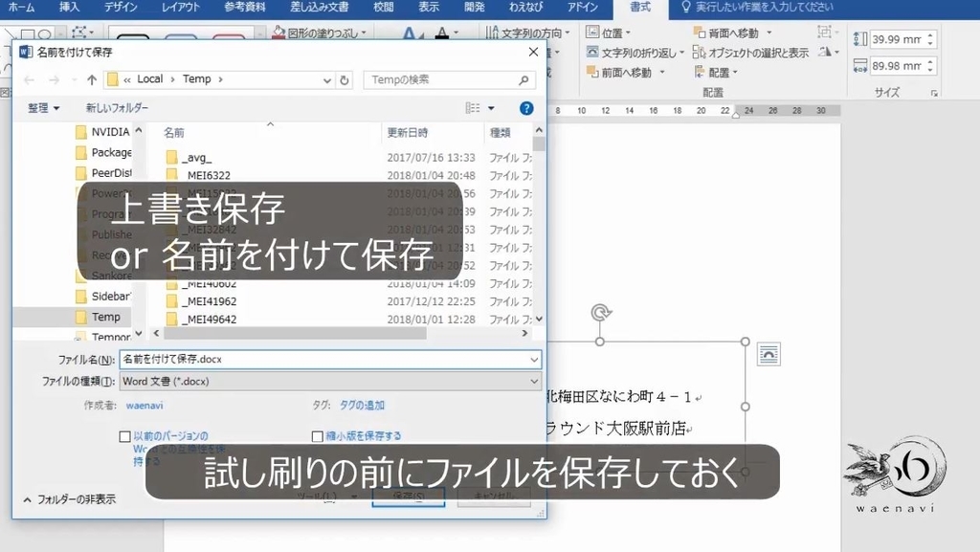Image resolution: width=980 pixels, height=552 pixels.
Task: Open the view options dropdown arrow
Action: click(491, 108)
